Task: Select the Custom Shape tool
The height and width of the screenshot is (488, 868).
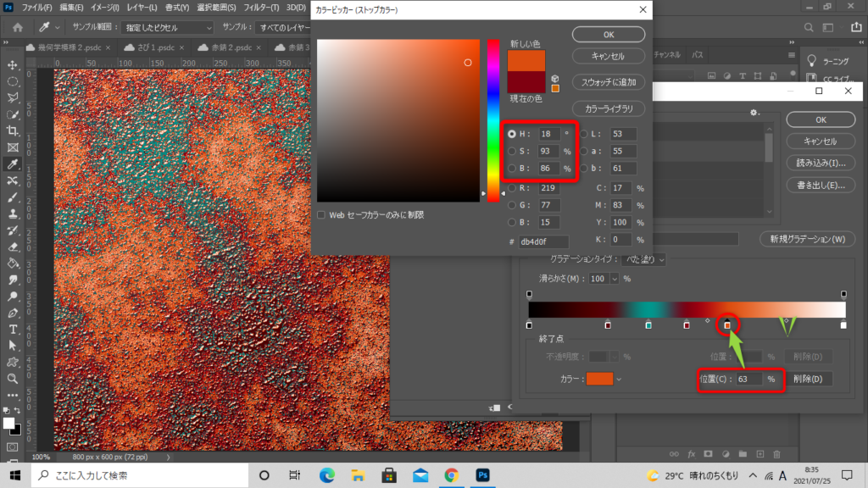Action: (x=12, y=363)
